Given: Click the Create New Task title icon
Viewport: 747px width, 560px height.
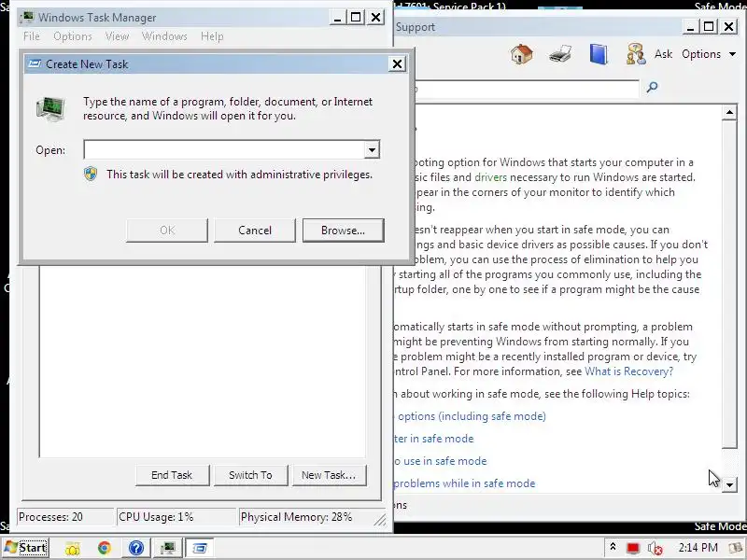Looking at the screenshot, I should coord(35,63).
